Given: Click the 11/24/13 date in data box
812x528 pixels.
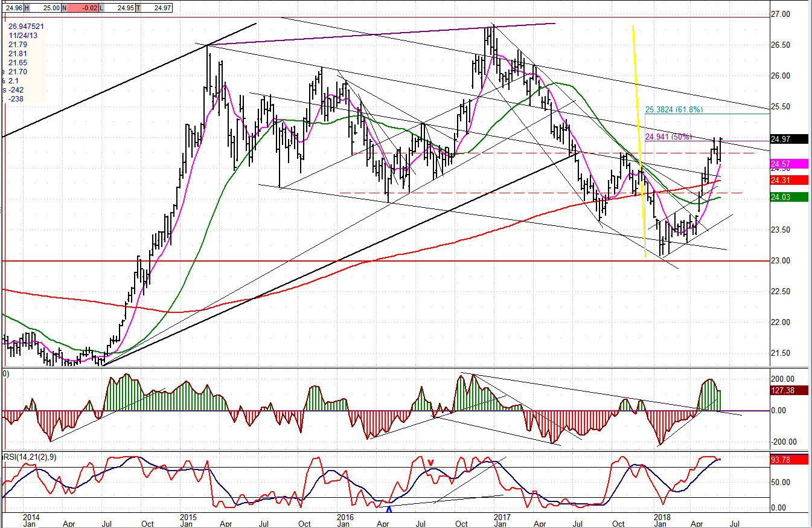Looking at the screenshot, I should [x=24, y=36].
